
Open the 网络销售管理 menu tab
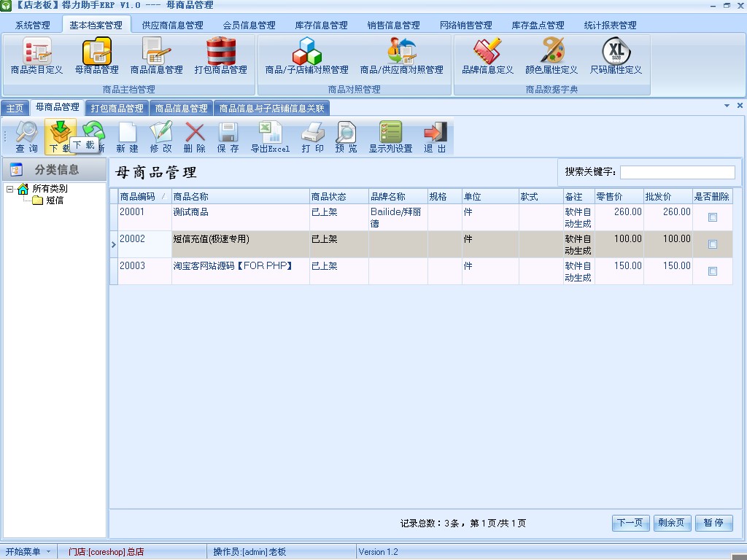click(466, 26)
